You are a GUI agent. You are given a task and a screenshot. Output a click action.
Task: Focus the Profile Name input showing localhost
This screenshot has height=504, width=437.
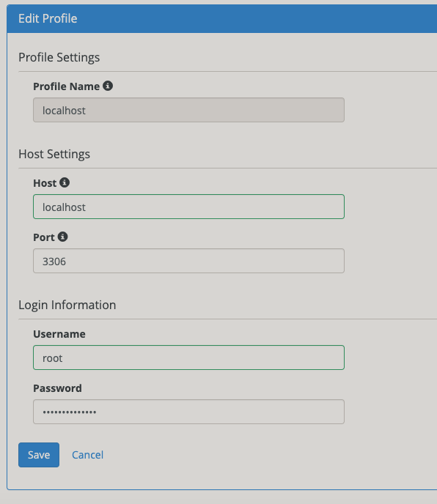188,110
